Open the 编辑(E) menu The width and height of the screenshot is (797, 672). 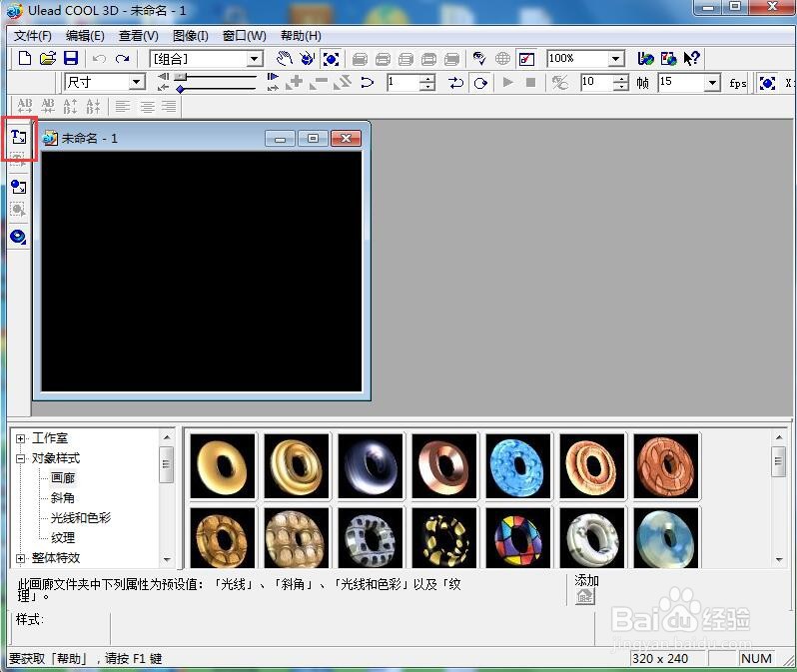coord(85,36)
